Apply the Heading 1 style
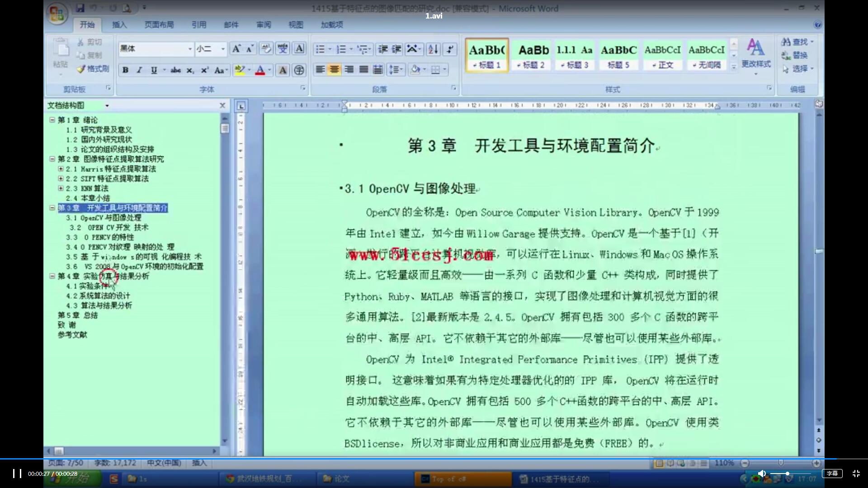 tap(487, 55)
